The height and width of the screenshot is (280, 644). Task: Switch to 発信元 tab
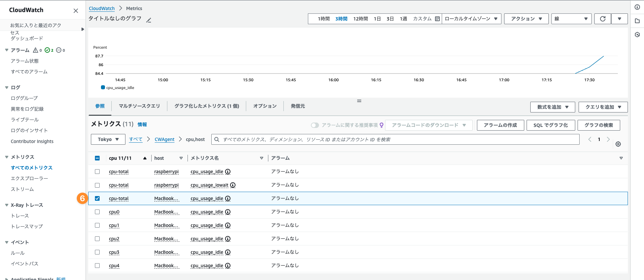tap(298, 106)
